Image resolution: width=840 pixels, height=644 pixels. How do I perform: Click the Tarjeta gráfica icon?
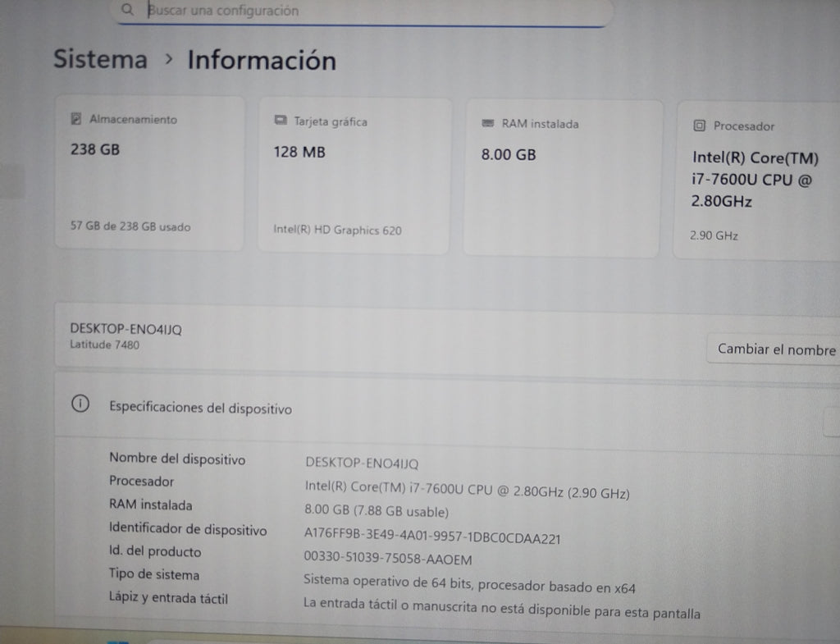point(281,120)
